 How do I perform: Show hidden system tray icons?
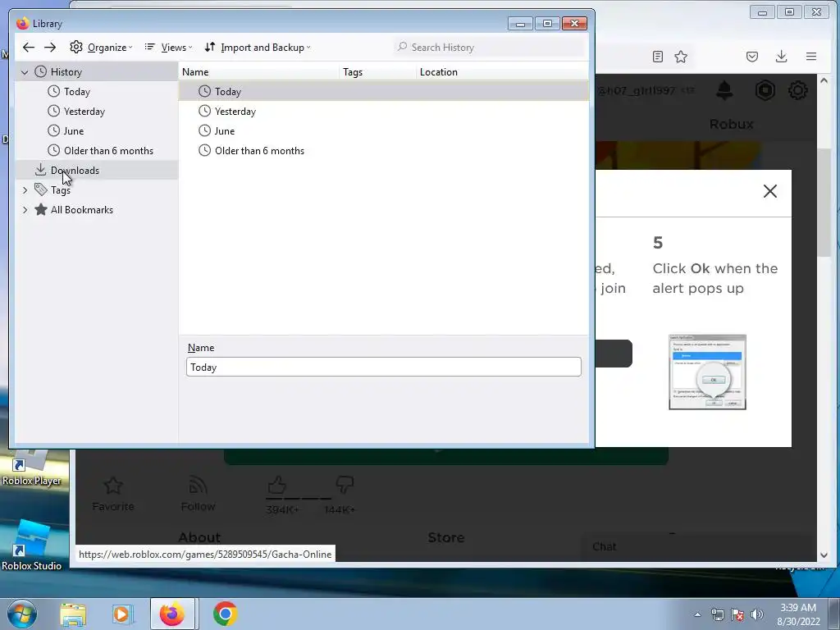coord(697,614)
